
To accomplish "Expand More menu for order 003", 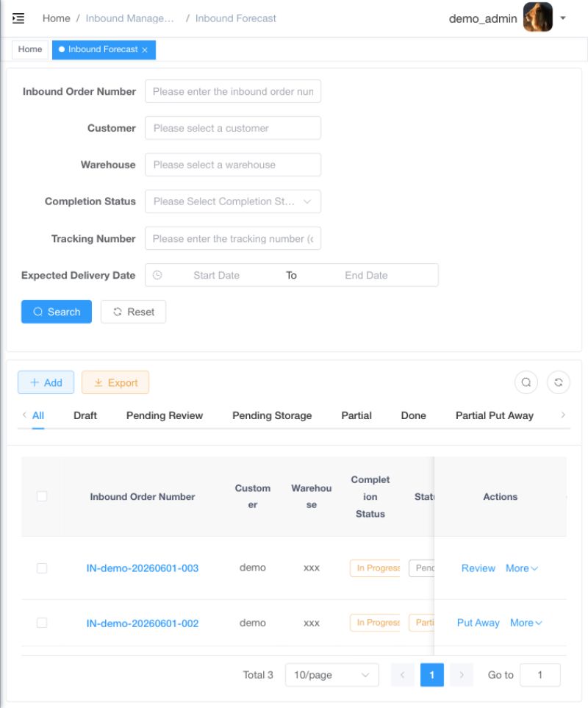I will click(522, 568).
